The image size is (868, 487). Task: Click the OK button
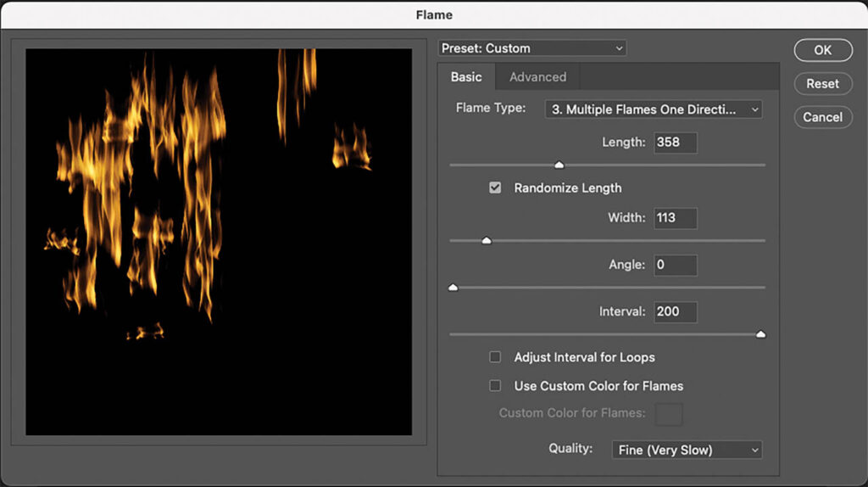[822, 50]
